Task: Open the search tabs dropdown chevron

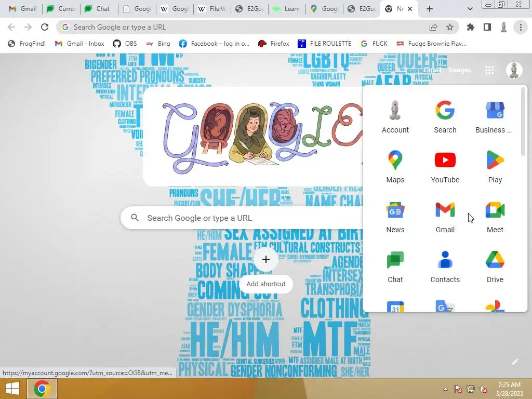Action: pos(470,9)
